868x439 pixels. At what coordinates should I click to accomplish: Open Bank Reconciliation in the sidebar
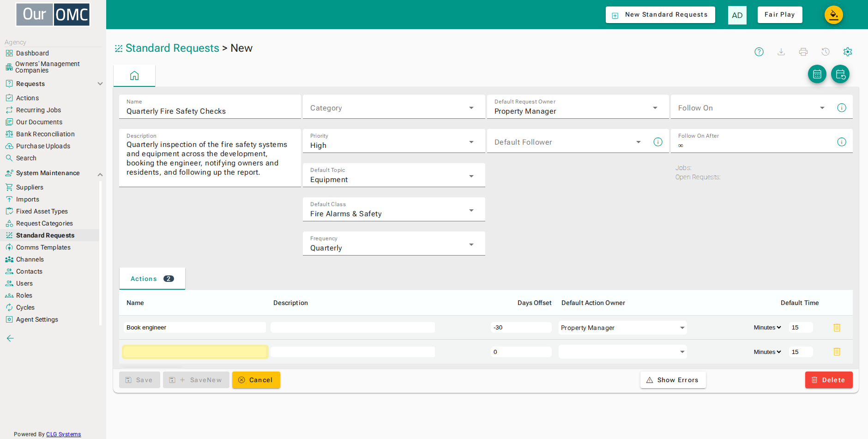pyautogui.click(x=45, y=134)
